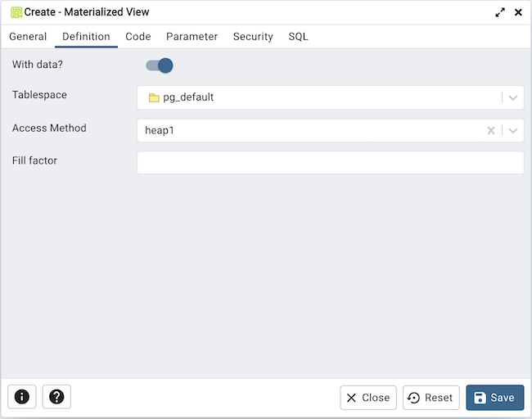The width and height of the screenshot is (532, 419).
Task: Expand the Access Method dropdown arrow
Action: tap(513, 130)
